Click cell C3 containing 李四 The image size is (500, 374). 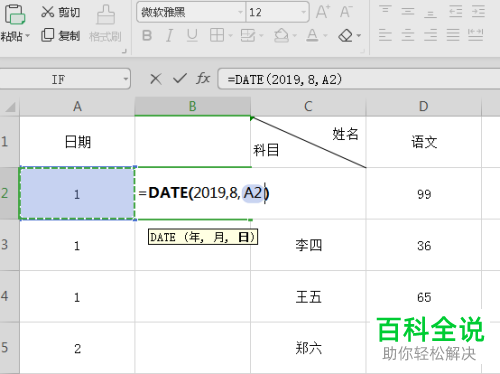pos(308,245)
